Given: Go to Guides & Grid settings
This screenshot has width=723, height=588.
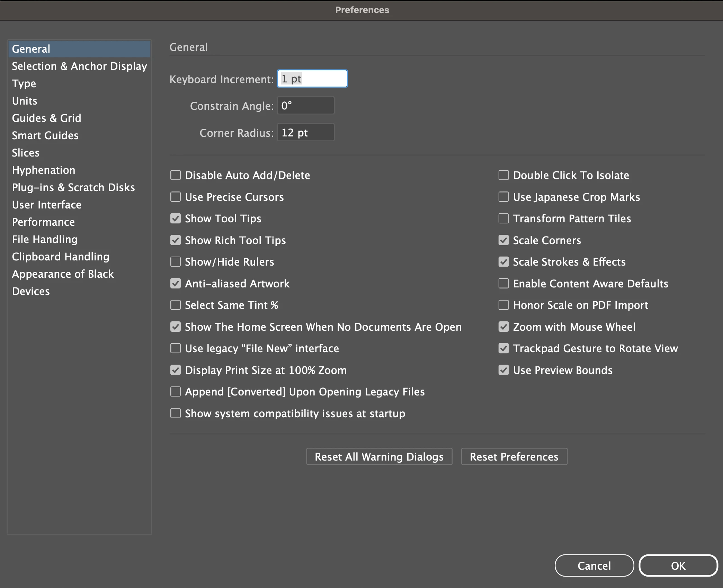Looking at the screenshot, I should 46,118.
